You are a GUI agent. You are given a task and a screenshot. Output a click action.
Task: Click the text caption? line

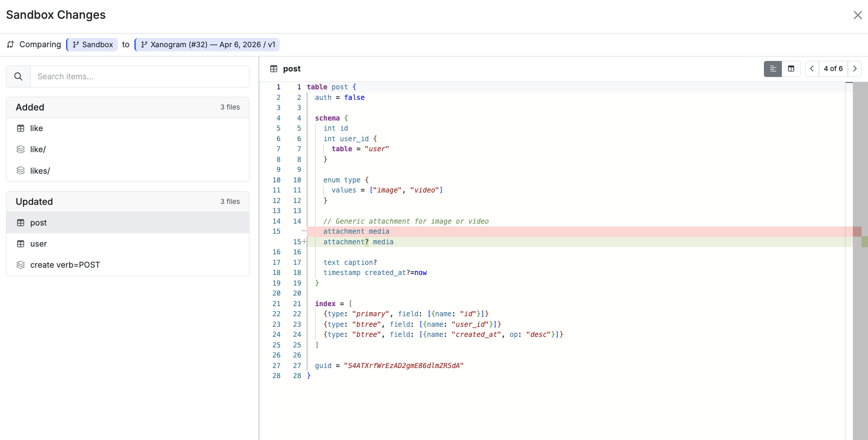[x=350, y=263]
